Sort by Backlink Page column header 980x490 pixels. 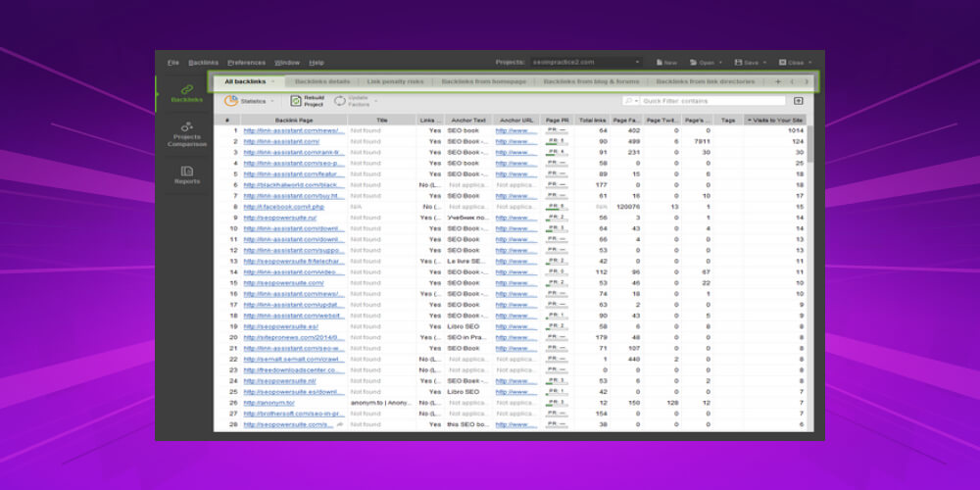(294, 120)
